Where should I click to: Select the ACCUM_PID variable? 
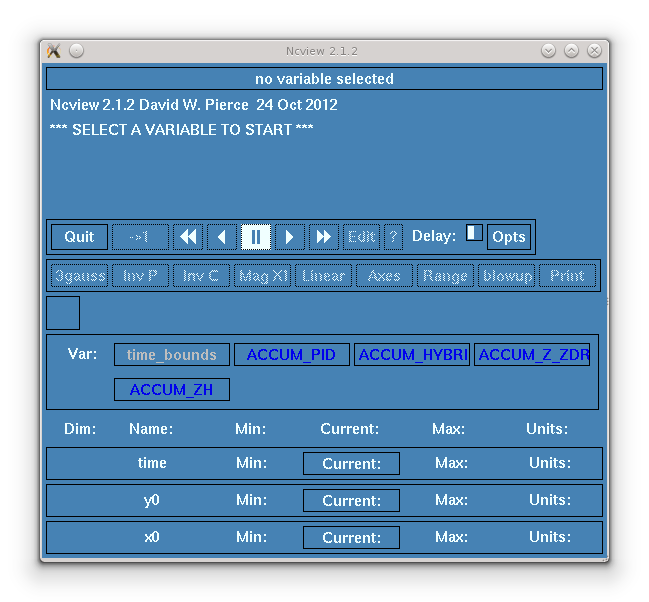click(x=291, y=355)
